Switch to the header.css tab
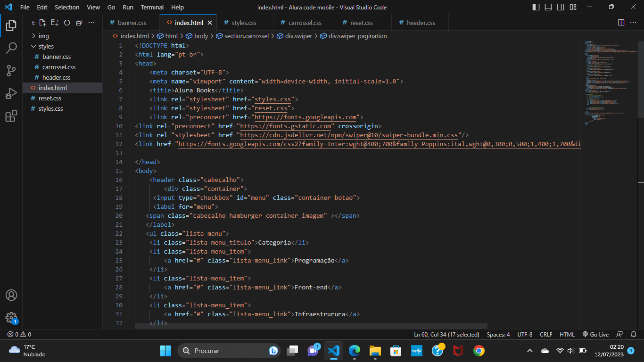The height and width of the screenshot is (362, 644). point(421,23)
